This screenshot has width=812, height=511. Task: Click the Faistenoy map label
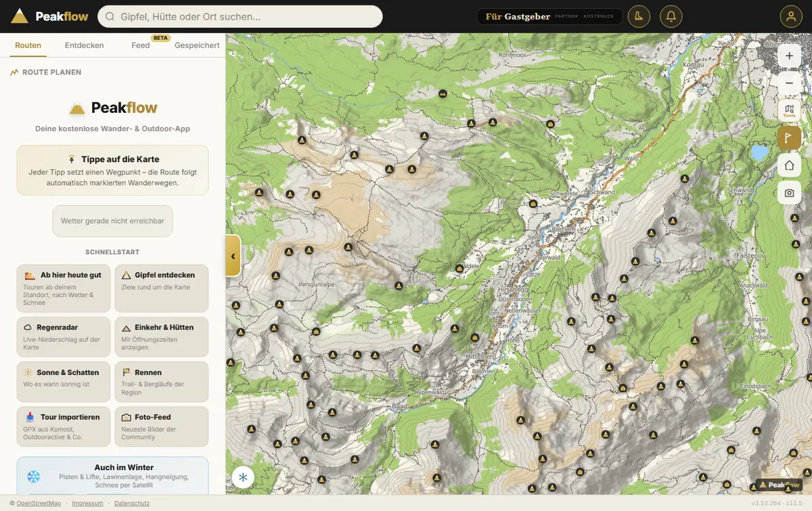750,257
